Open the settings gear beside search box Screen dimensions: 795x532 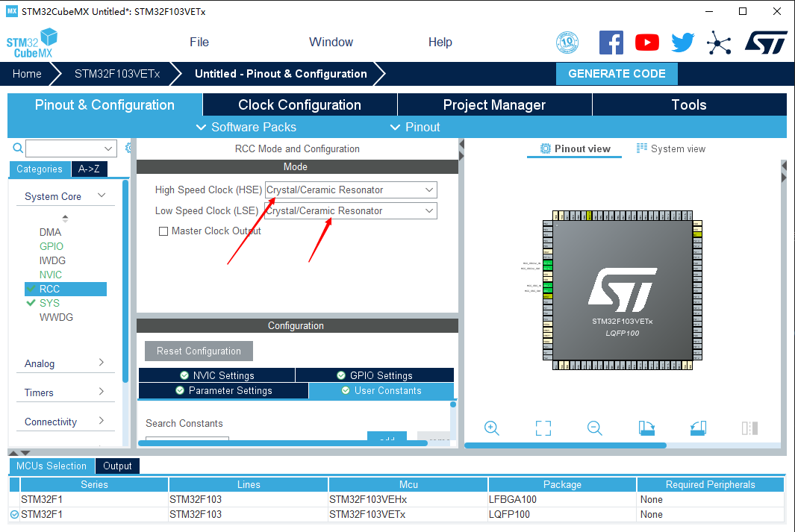[128, 148]
